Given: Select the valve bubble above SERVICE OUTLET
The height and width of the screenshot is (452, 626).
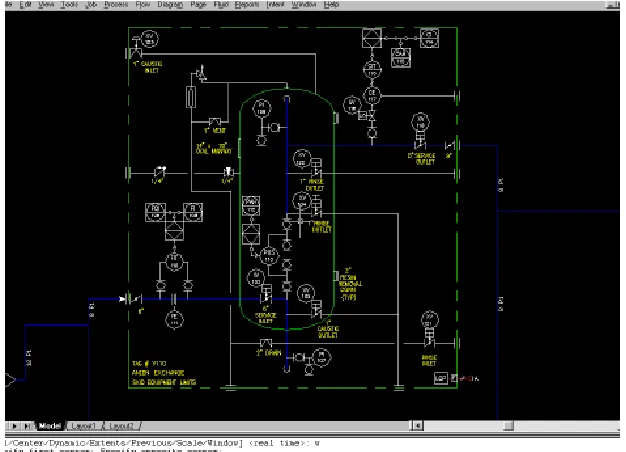Looking at the screenshot, I should coord(420,122).
